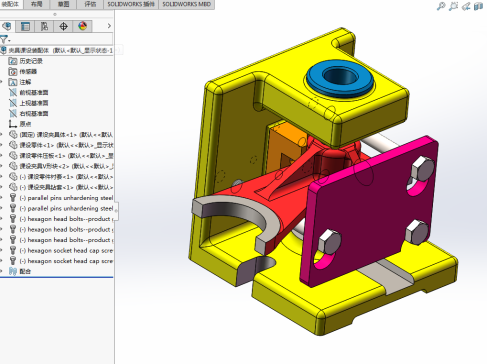The width and height of the screenshot is (487, 364).
Task: Expand the manager tabs chevron arrow
Action: [109, 26]
